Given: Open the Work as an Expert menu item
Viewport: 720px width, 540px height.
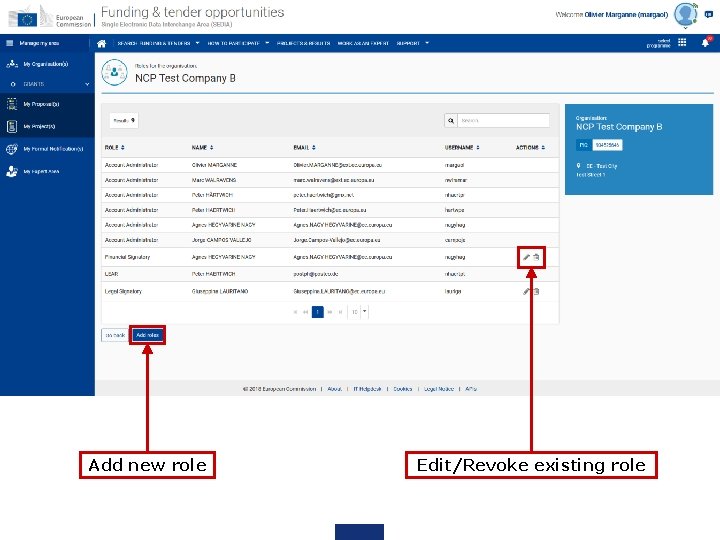Looking at the screenshot, I should click(363, 43).
